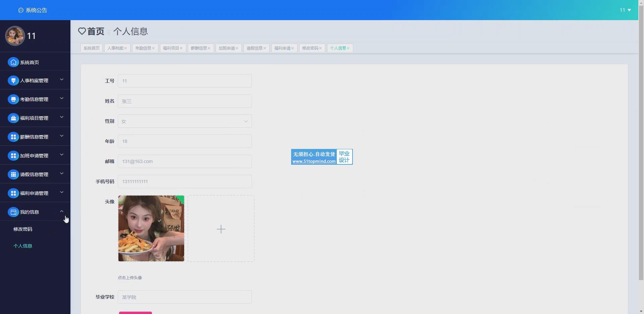The image size is (644, 314).
Task: Click the heart icon beside 首页
Action: pos(82,31)
